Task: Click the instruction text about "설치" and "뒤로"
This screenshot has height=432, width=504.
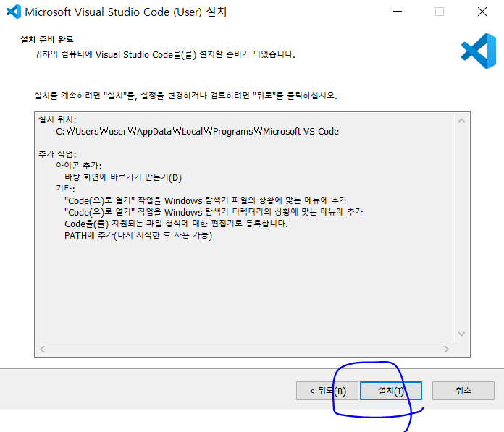Action: click(x=185, y=96)
